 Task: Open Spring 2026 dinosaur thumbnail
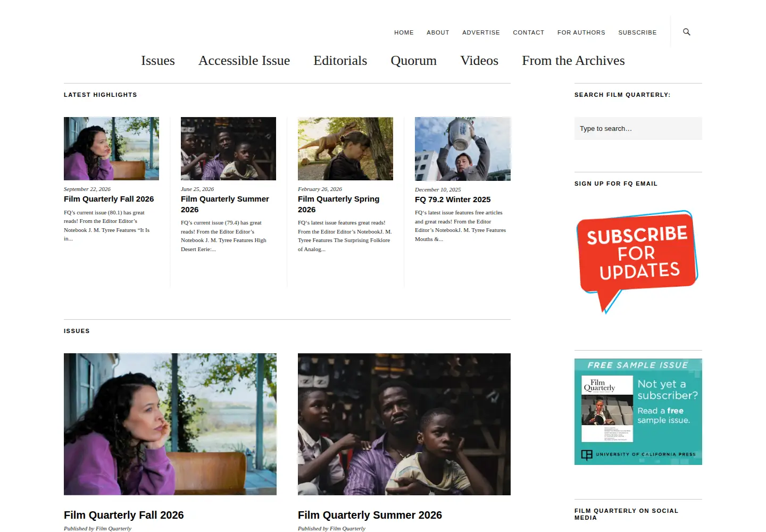(345, 148)
